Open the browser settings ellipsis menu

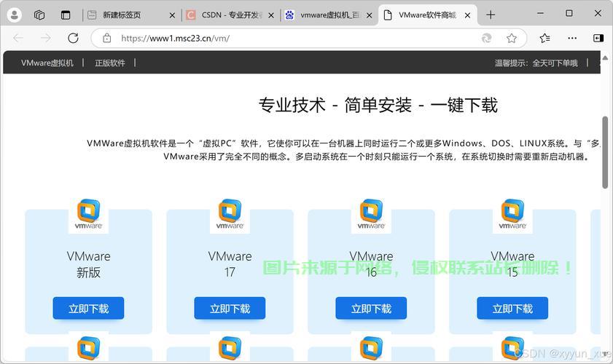click(x=572, y=38)
